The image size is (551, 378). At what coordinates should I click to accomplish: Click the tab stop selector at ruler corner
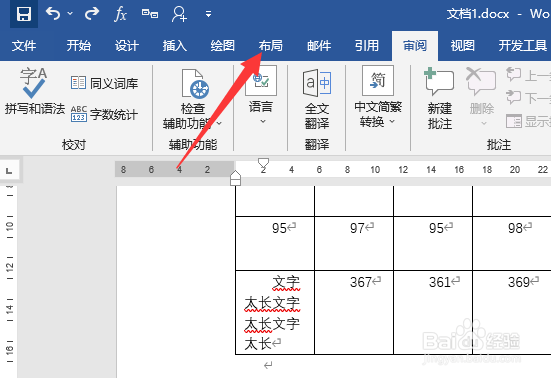pos(9,171)
